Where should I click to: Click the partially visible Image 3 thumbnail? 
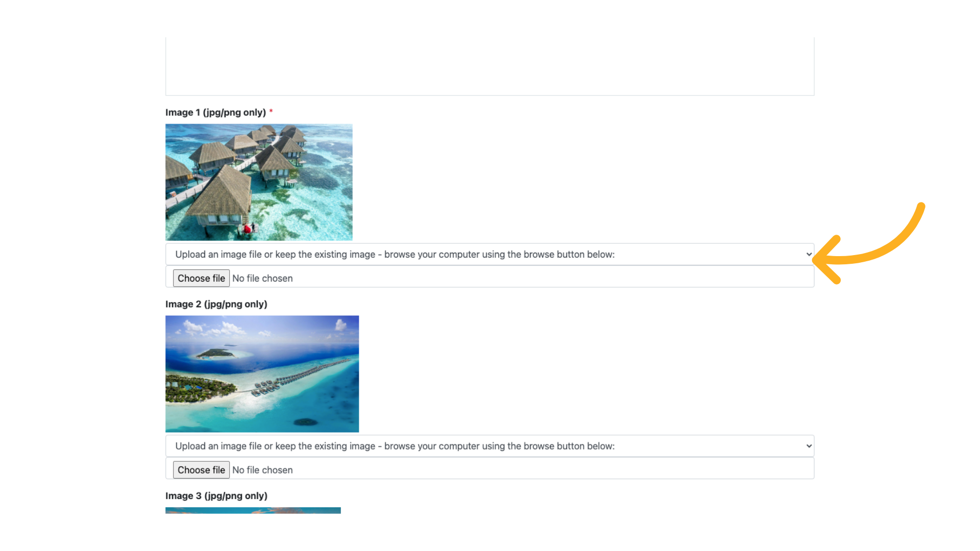click(253, 510)
